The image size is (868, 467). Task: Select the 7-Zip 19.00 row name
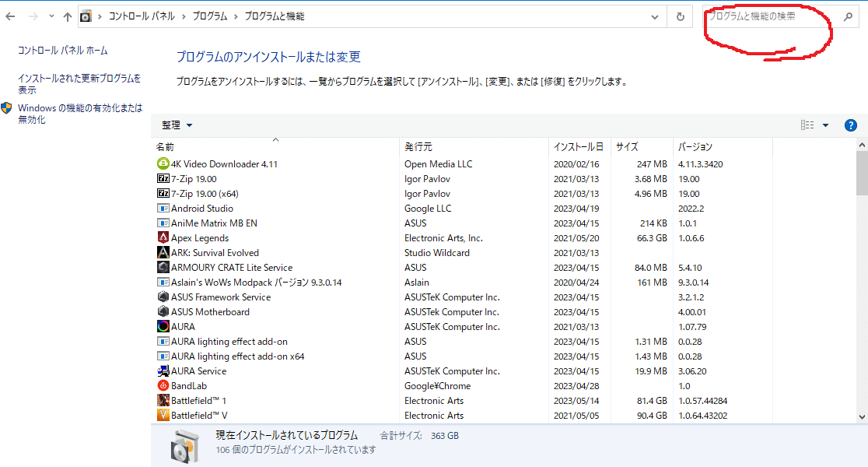click(194, 179)
